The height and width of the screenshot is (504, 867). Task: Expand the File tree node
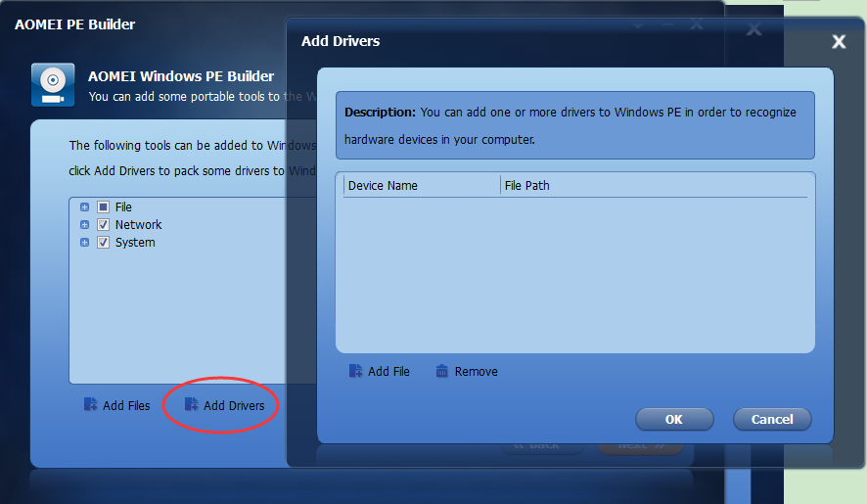(84, 206)
